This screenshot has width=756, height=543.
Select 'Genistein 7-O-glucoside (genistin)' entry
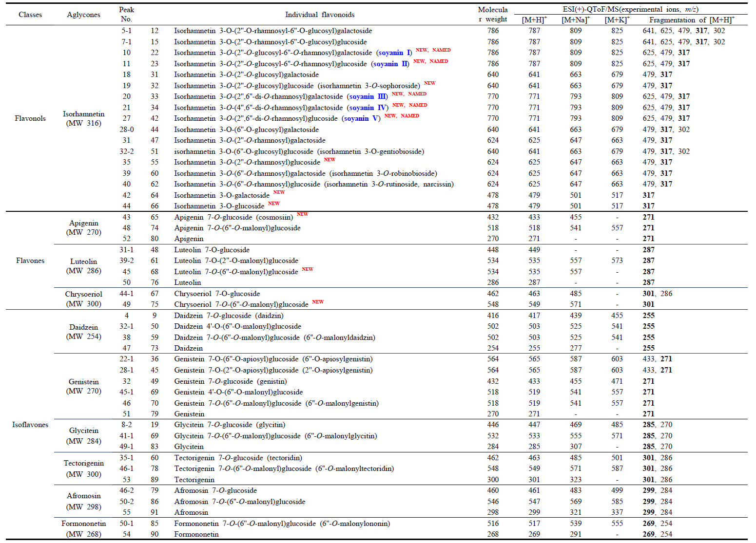(231, 381)
